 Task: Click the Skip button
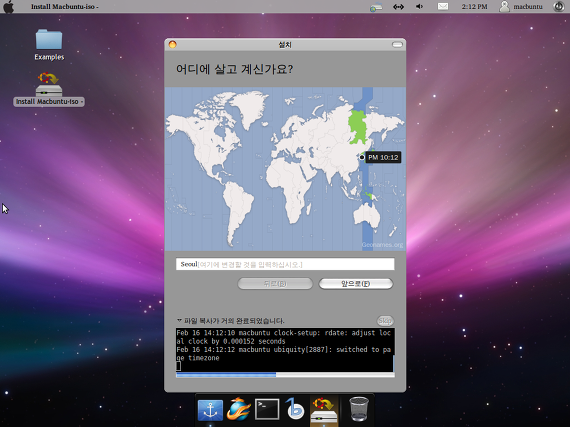click(x=385, y=321)
